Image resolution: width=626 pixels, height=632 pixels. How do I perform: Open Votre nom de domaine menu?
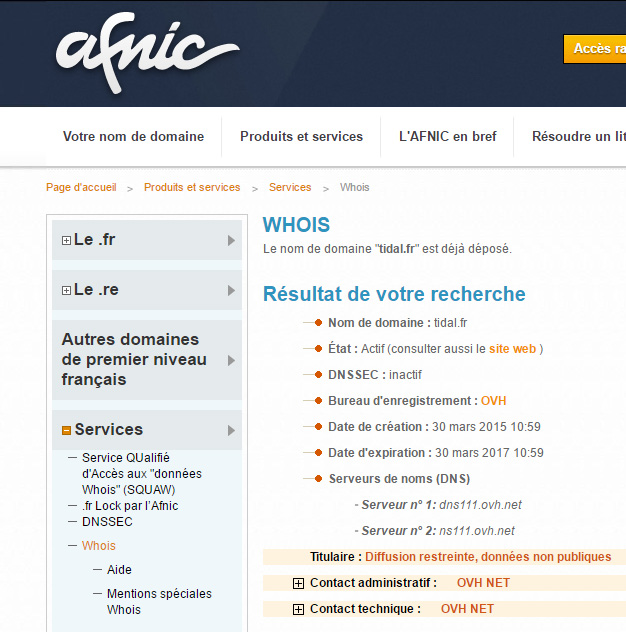click(x=133, y=136)
